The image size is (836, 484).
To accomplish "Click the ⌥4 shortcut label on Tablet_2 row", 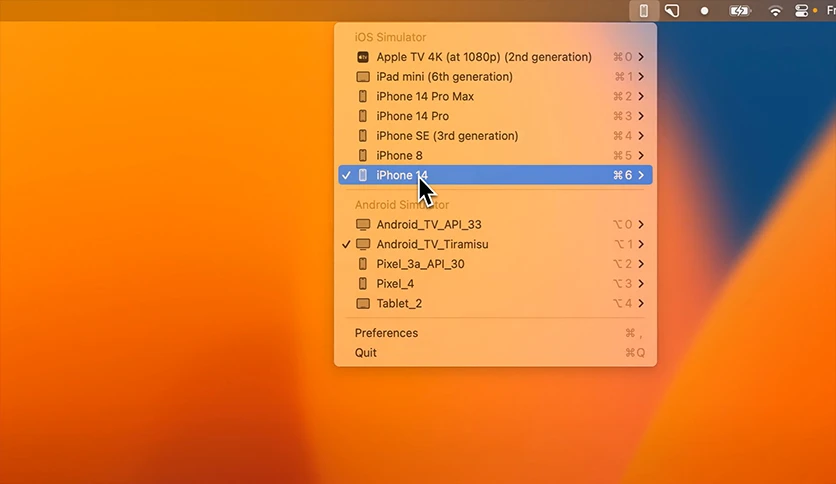I will [x=622, y=303].
